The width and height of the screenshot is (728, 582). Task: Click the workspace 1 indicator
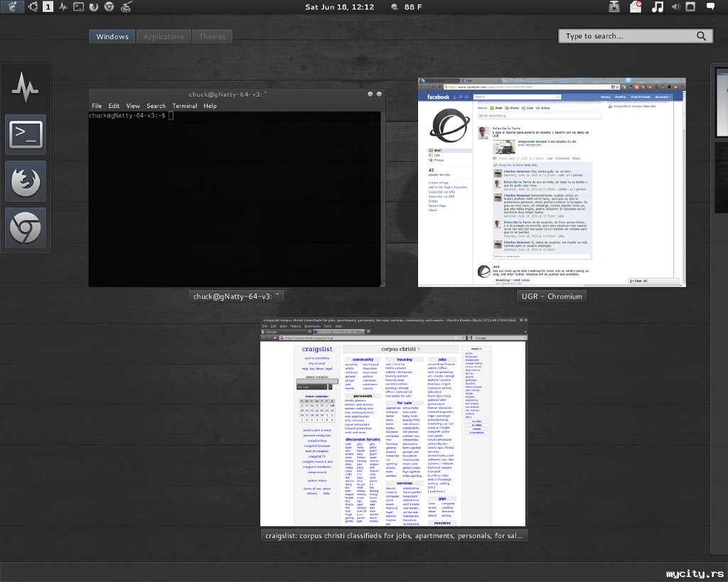pyautogui.click(x=48, y=7)
